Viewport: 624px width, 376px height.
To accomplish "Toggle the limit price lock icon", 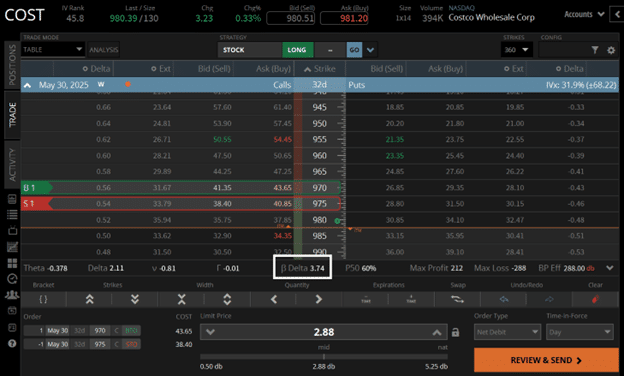I will click(455, 332).
